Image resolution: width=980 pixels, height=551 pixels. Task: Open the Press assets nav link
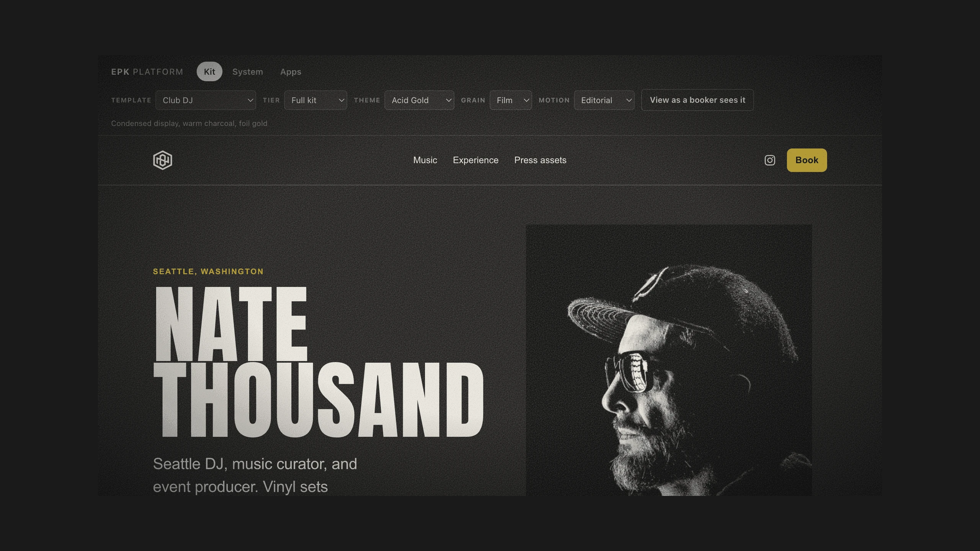pyautogui.click(x=540, y=160)
